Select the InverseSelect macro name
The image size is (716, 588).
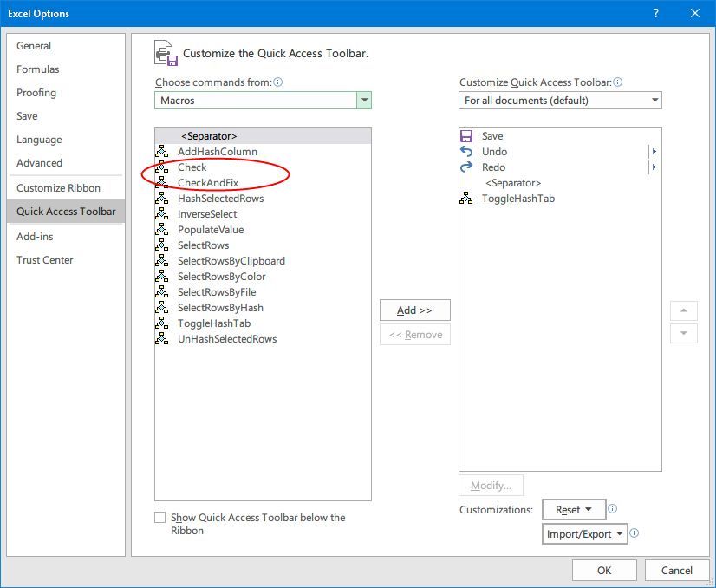(207, 214)
